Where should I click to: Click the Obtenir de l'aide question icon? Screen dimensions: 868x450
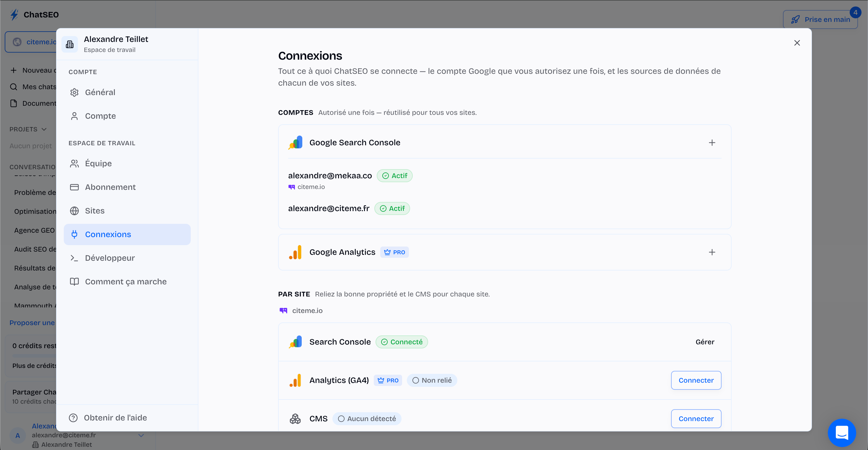(73, 418)
